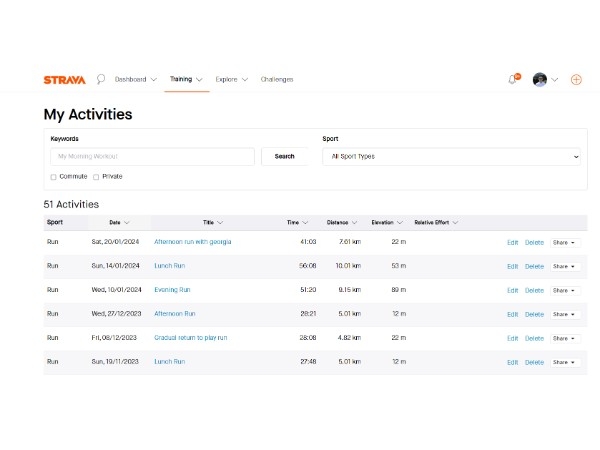The width and height of the screenshot is (600, 450).
Task: Expand Share menu for Evening Run
Action: pyautogui.click(x=565, y=291)
